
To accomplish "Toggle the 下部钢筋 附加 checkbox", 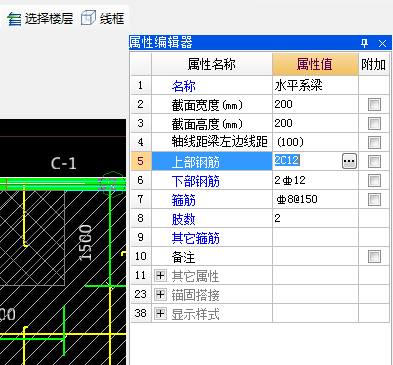I will coord(374,181).
